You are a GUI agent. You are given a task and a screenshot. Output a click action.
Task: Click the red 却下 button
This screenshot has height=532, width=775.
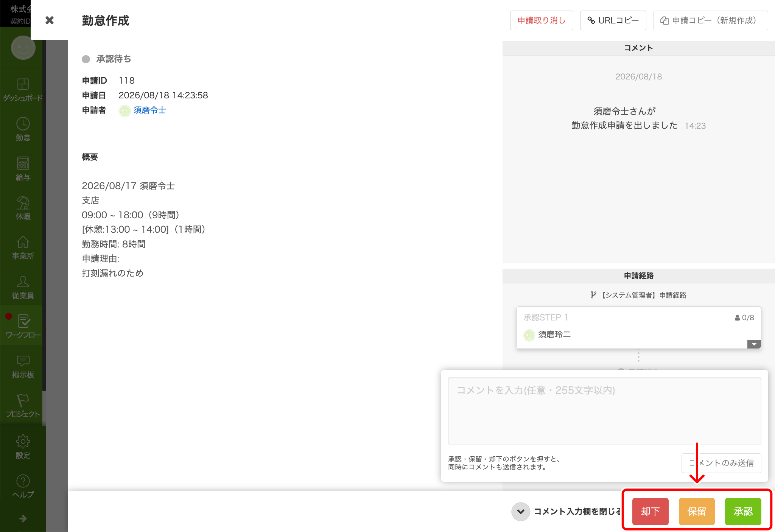click(x=650, y=512)
